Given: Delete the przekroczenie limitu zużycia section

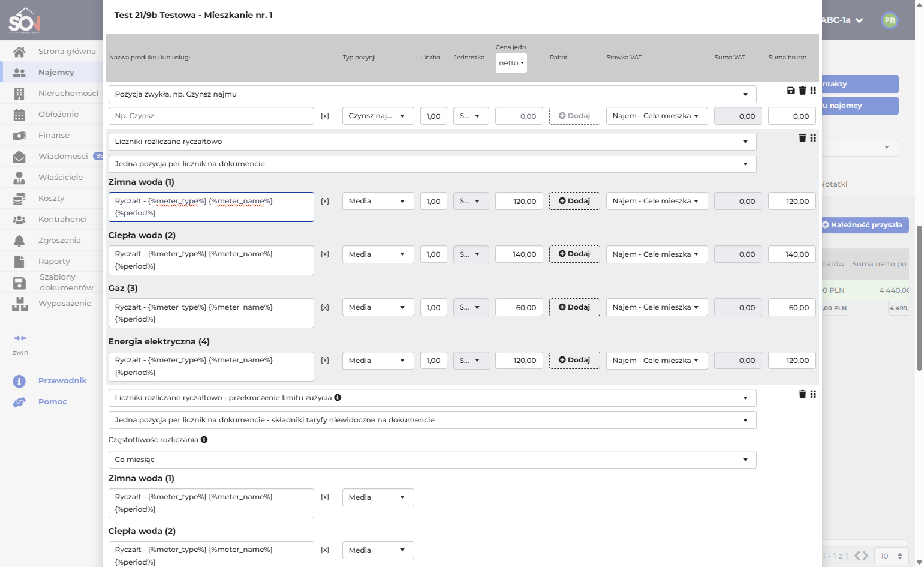Looking at the screenshot, I should coord(802,394).
